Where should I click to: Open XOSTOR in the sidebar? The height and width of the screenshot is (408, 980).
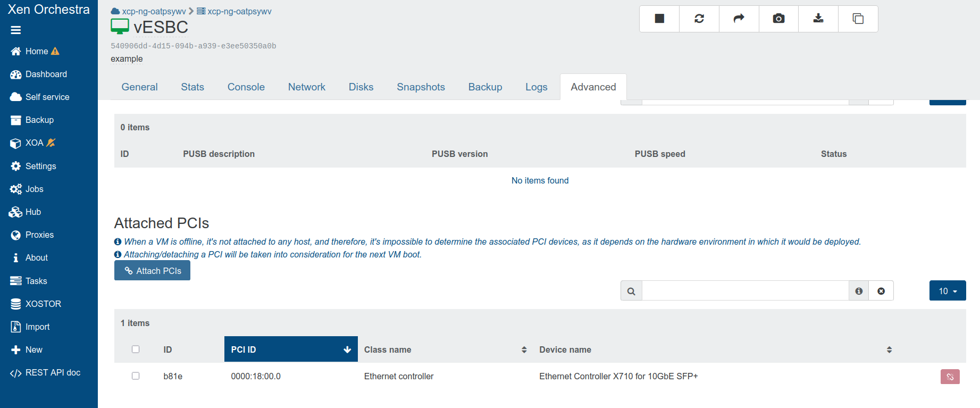coord(43,304)
